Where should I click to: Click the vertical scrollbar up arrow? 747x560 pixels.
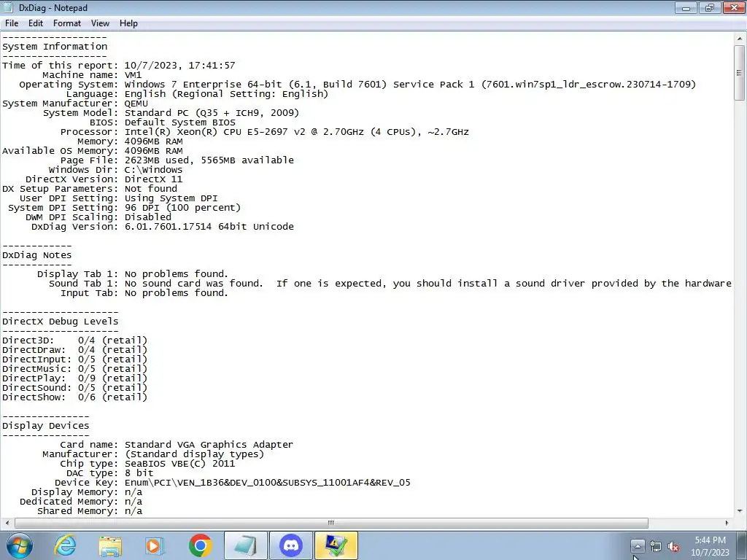tap(740, 39)
